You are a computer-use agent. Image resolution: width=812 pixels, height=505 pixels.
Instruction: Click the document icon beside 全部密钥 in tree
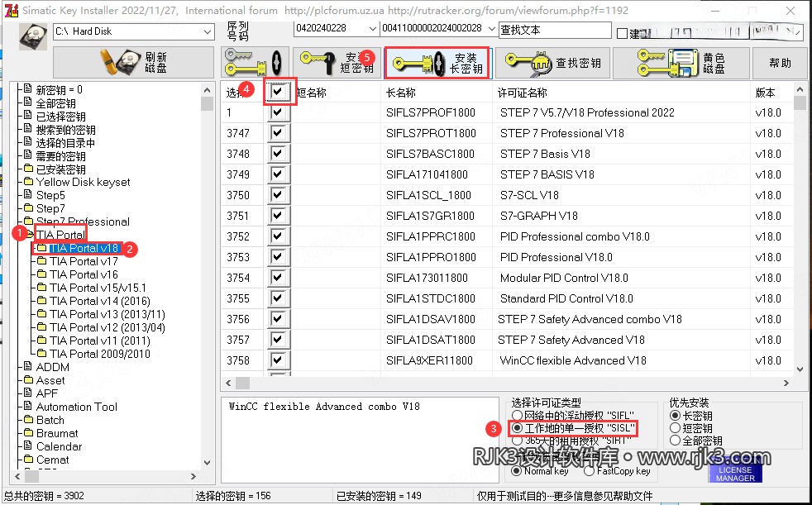click(x=28, y=102)
